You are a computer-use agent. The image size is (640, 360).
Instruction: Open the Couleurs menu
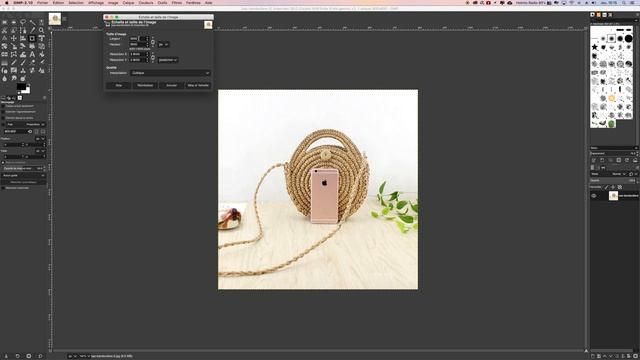[146, 2]
